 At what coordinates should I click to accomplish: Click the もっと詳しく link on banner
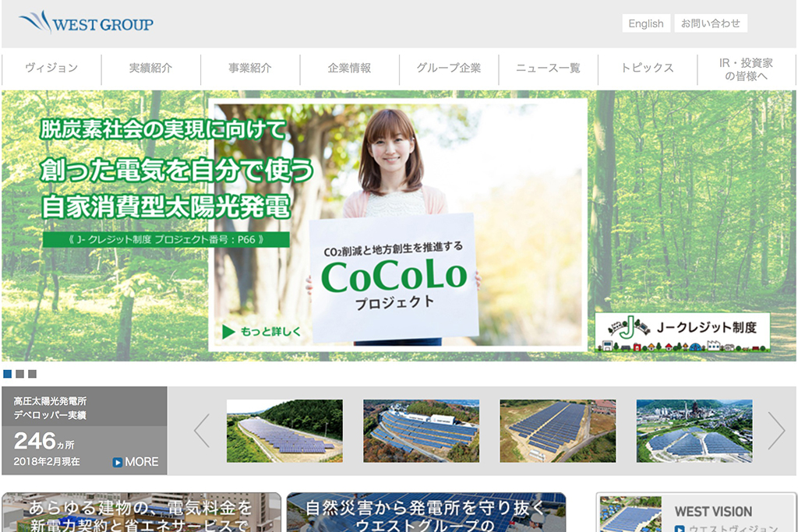[270, 332]
